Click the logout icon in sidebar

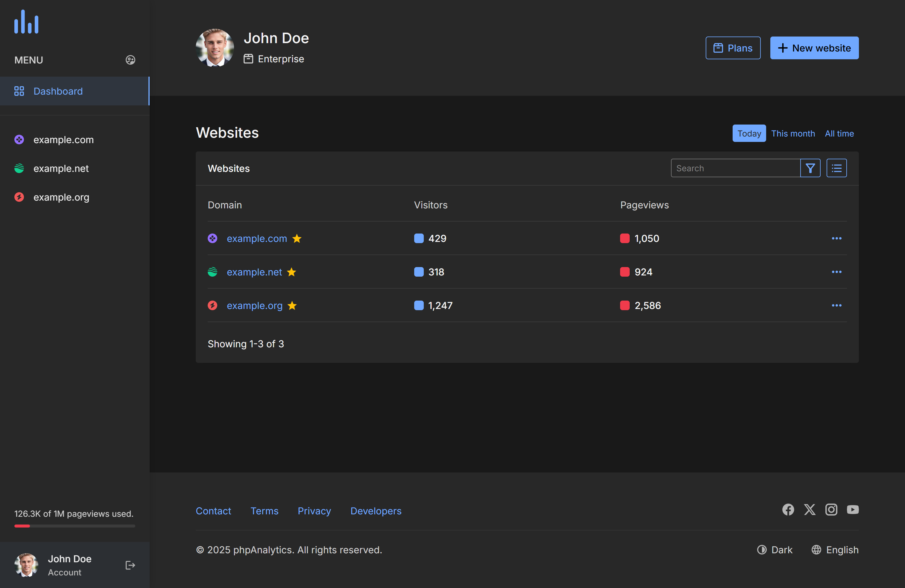[130, 565]
